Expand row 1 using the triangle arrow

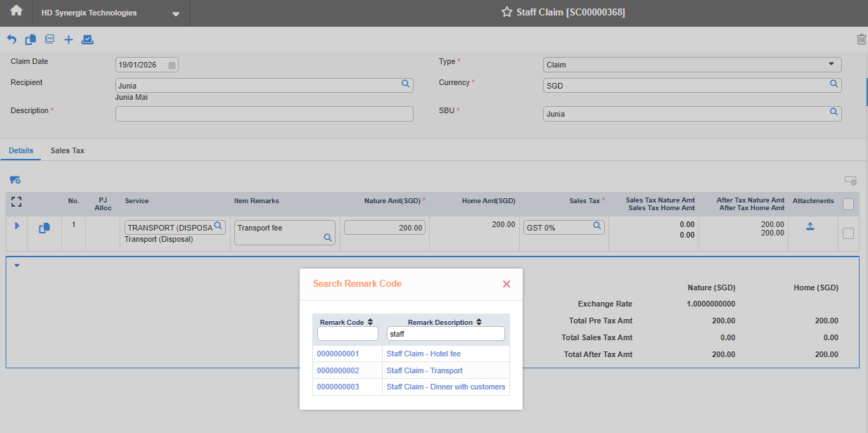[x=17, y=226]
